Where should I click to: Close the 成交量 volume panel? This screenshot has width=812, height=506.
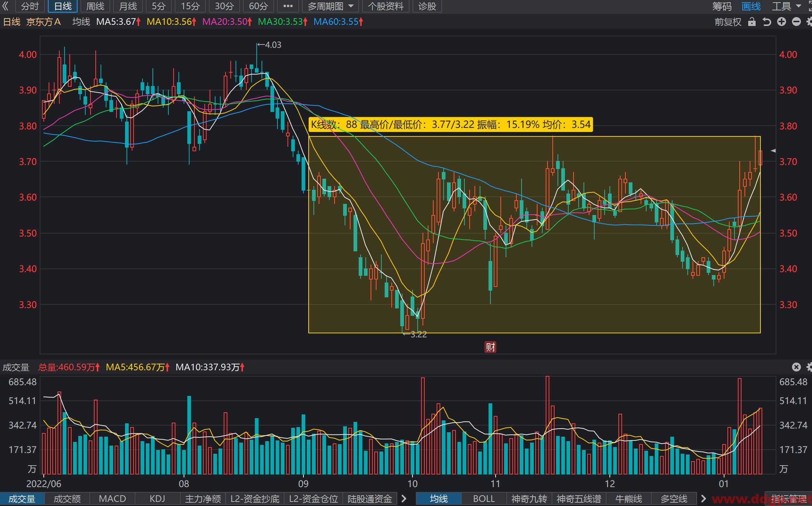[x=796, y=367]
